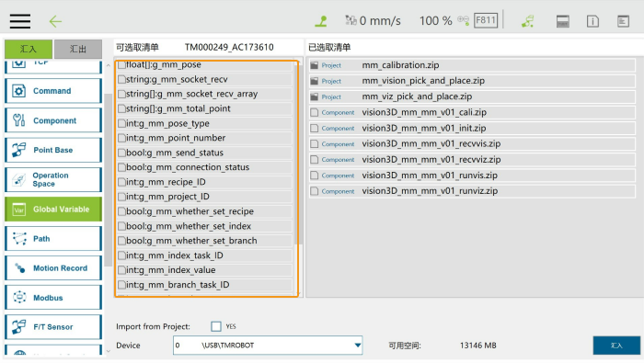Click the Point Base robot icon
The height and width of the screenshot is (363, 644).
19,150
